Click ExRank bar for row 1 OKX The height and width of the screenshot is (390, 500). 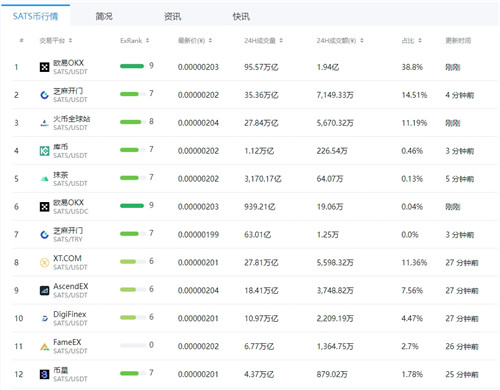click(133, 66)
